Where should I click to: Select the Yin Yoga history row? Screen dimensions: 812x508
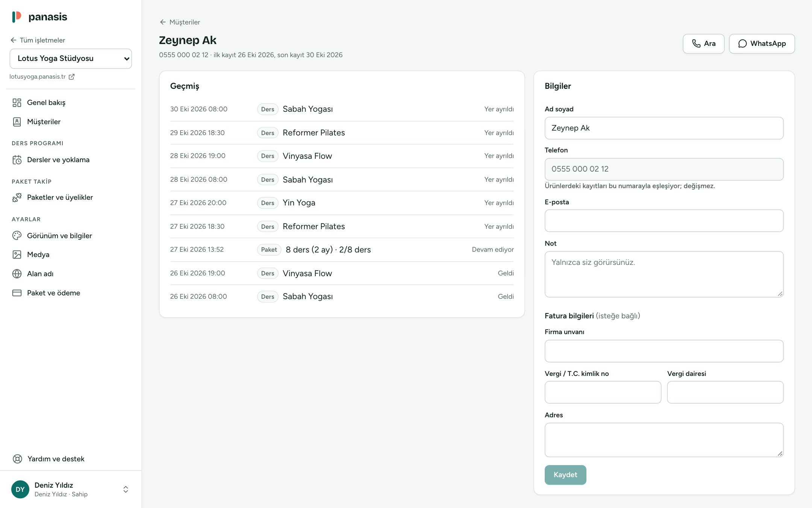tap(342, 203)
